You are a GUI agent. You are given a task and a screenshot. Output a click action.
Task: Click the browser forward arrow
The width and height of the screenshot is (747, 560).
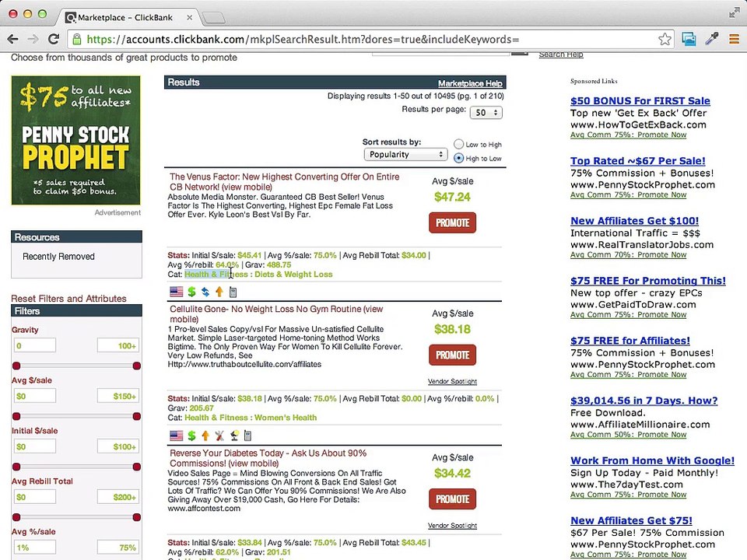[33, 39]
